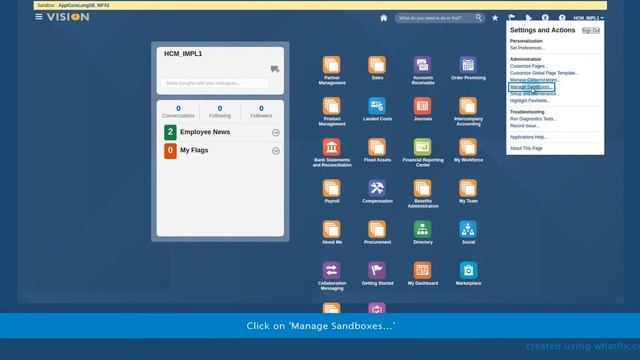The image size is (640, 360).
Task: Open the Navigator hamburger menu
Action: (39, 17)
